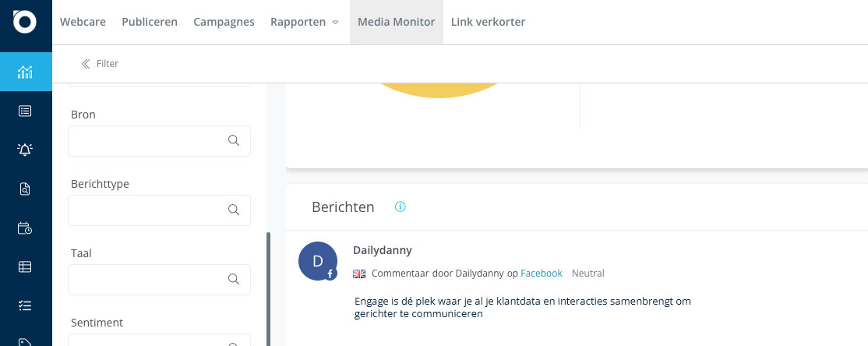Focus the Berichttype filter input
Viewport: 868px width, 346px height.
pos(159,210)
